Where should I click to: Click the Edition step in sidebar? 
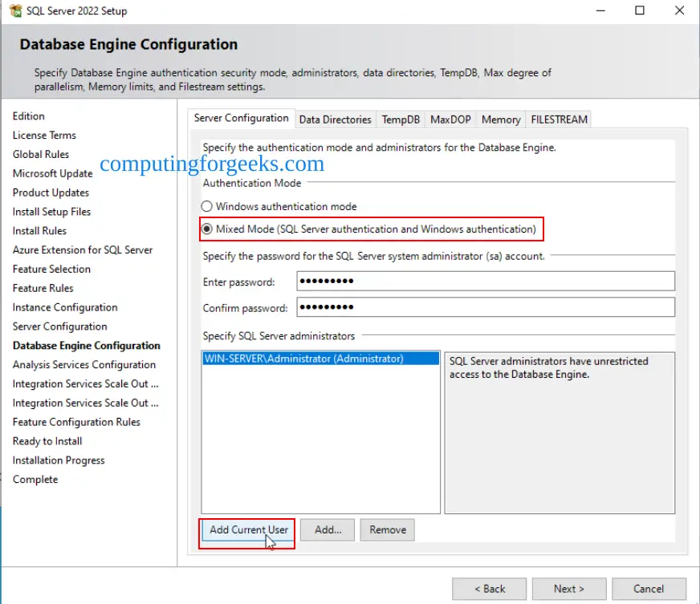click(29, 116)
